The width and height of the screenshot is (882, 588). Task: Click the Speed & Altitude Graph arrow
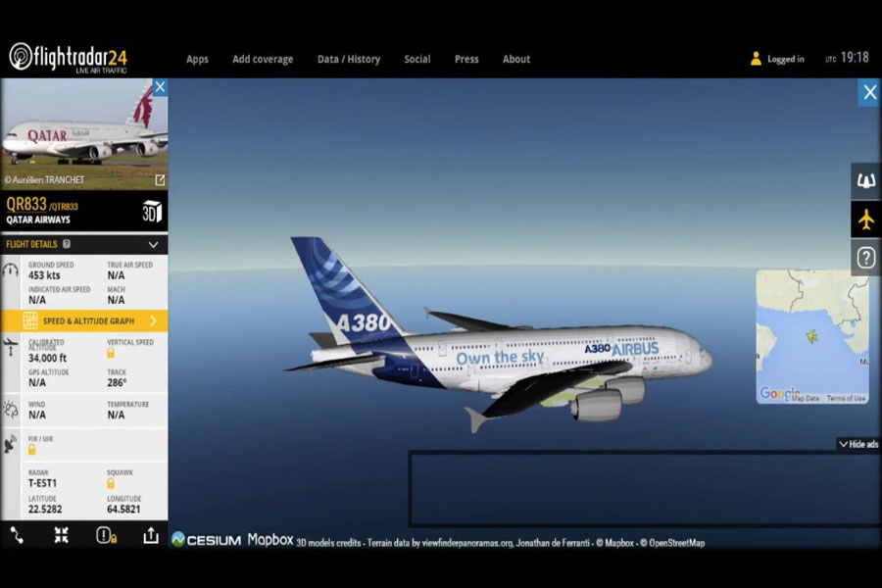pyautogui.click(x=153, y=320)
